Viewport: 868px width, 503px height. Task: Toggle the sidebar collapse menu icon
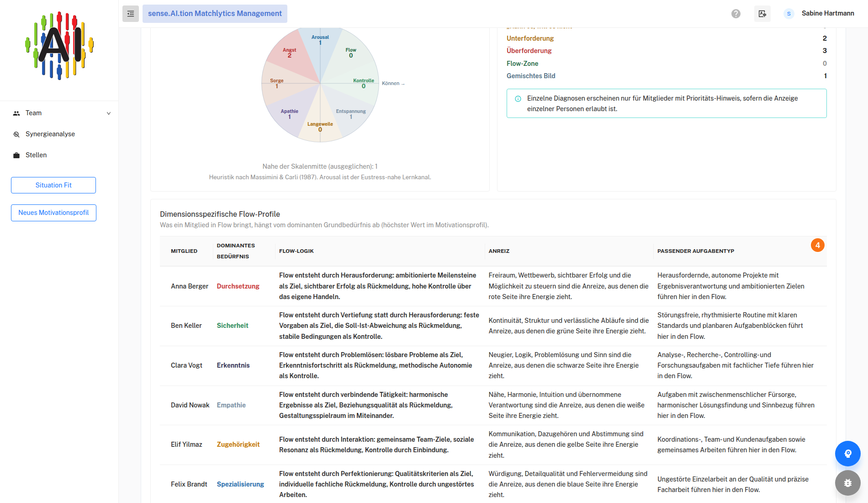tap(131, 14)
